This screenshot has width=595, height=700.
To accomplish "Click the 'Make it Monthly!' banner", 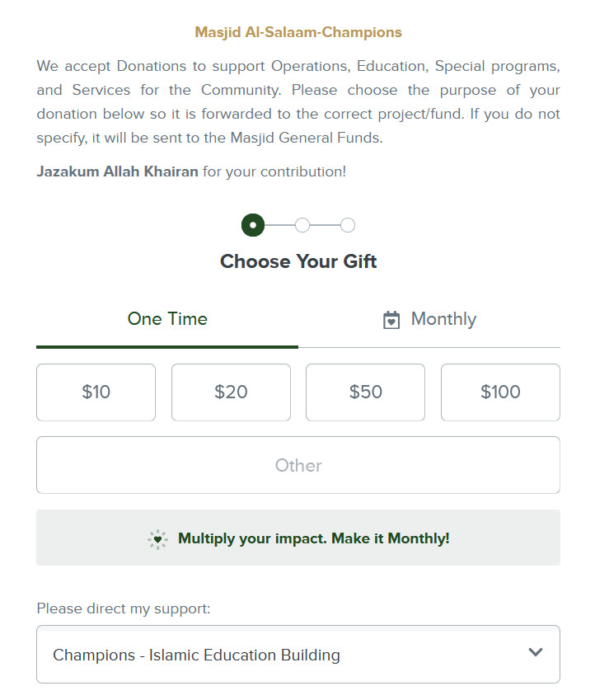I will [x=297, y=538].
